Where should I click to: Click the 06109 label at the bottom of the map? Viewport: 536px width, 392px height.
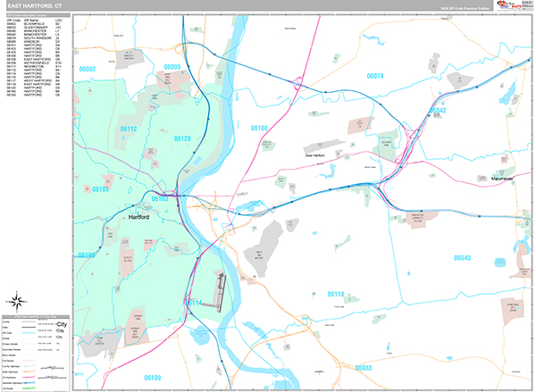pyautogui.click(x=154, y=378)
